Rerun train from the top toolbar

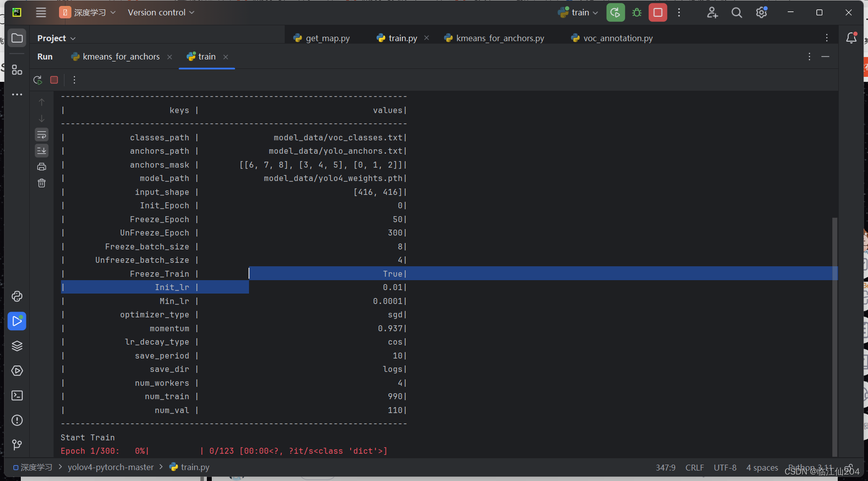616,12
